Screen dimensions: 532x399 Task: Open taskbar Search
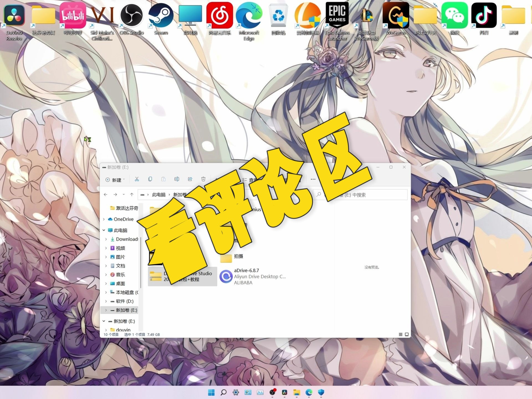[223, 392]
